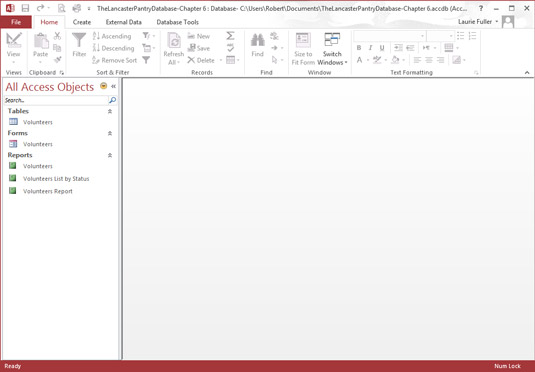
Task: Click the Filter funnel icon
Action: [79, 40]
